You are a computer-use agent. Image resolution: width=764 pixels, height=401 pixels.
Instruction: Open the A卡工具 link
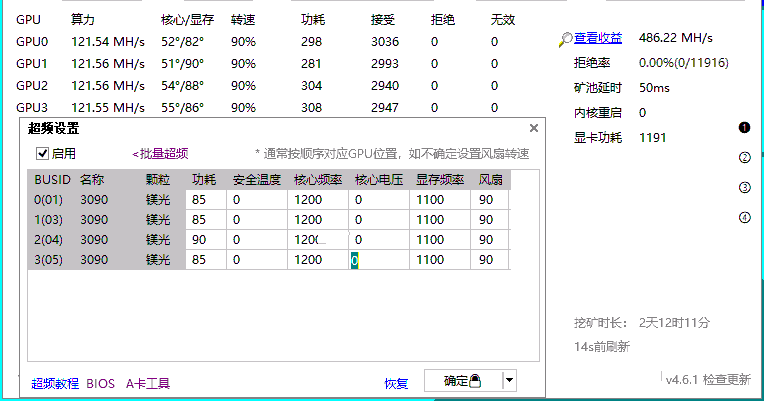pos(148,383)
